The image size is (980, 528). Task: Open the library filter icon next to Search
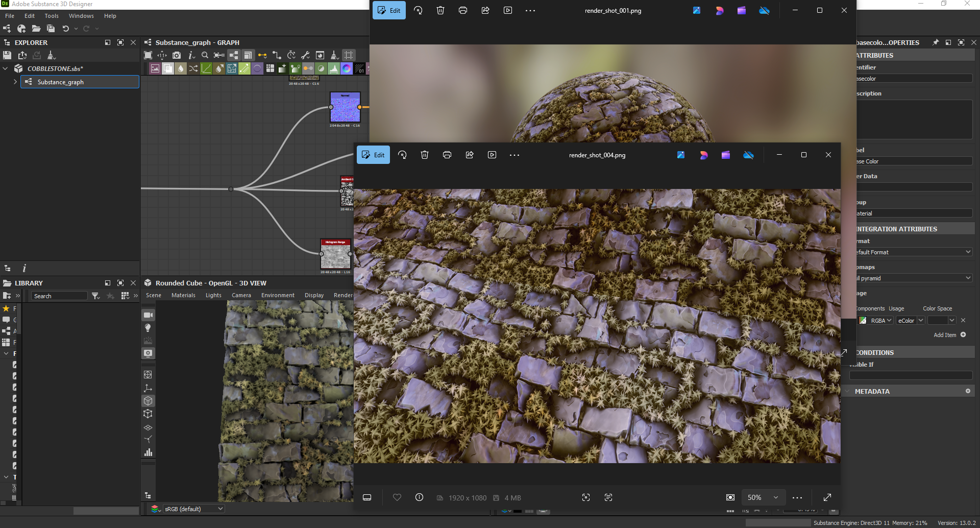(x=95, y=296)
